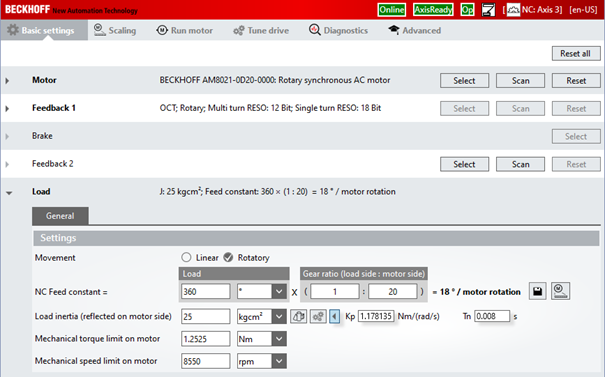Image resolution: width=605 pixels, height=377 pixels.
Task: Collapse the Kp/Tn panel with the left-arrow button
Action: (335, 317)
